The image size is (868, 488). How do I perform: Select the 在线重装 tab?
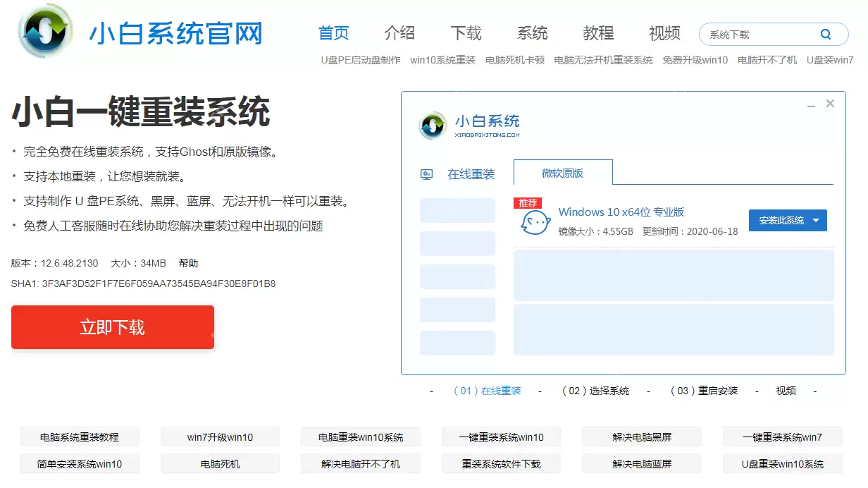pyautogui.click(x=471, y=173)
